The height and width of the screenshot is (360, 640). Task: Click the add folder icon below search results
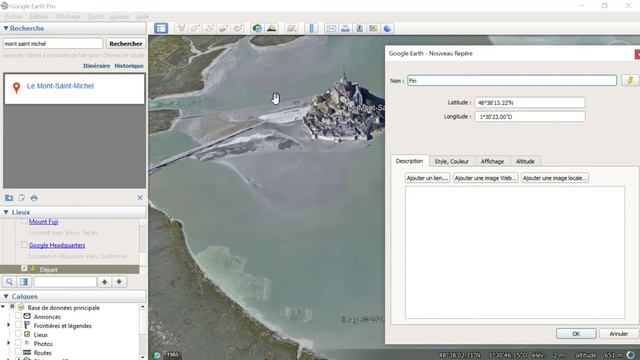click(x=9, y=198)
